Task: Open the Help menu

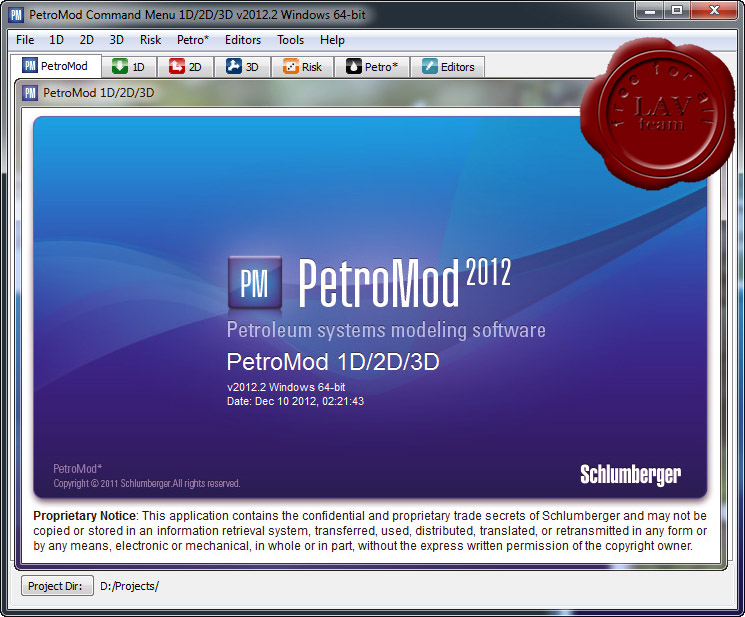Action: pos(332,40)
